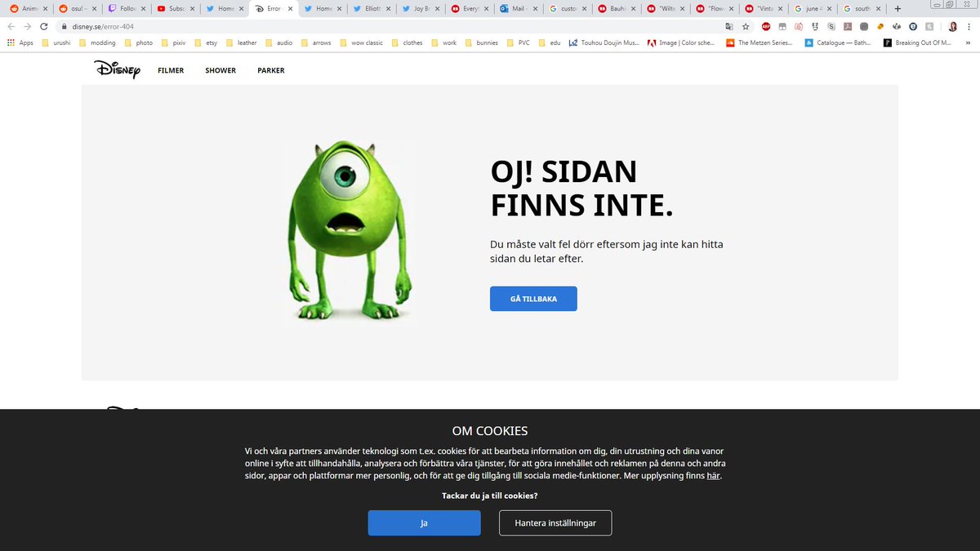Bookmark this page with star icon

coord(746,26)
